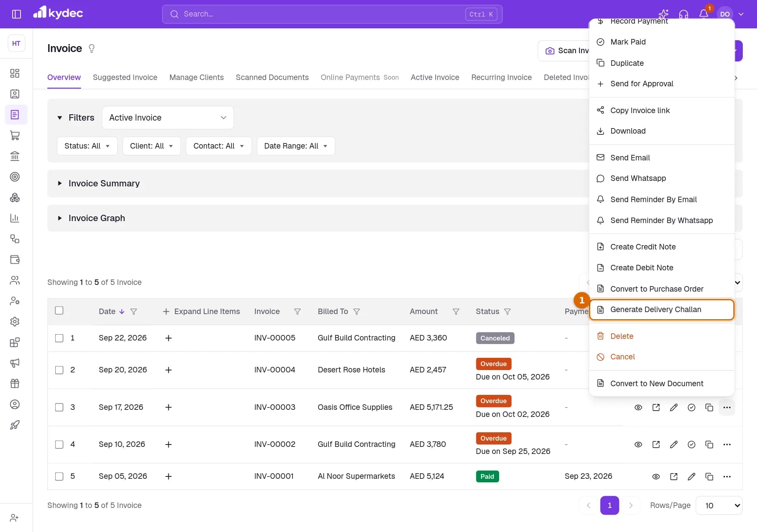Expand line items for INV-00004

coord(168,370)
